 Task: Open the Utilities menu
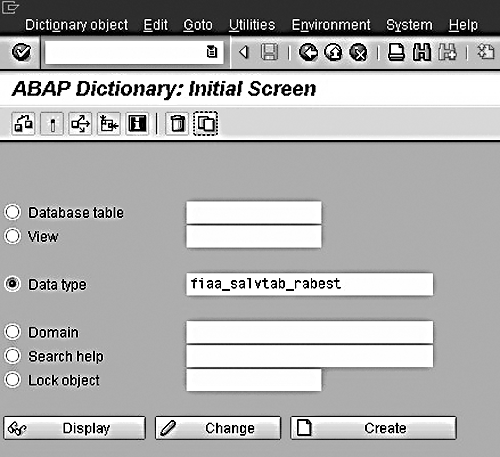tap(252, 25)
